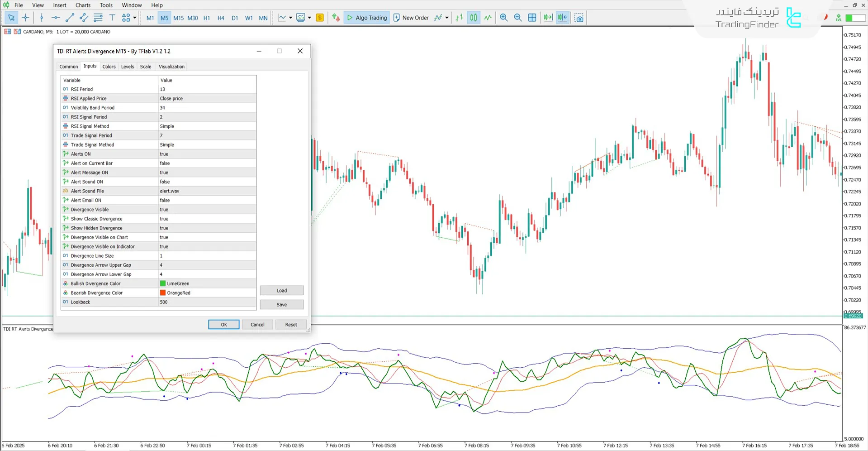
Task: Open the Charts menu
Action: 83,5
